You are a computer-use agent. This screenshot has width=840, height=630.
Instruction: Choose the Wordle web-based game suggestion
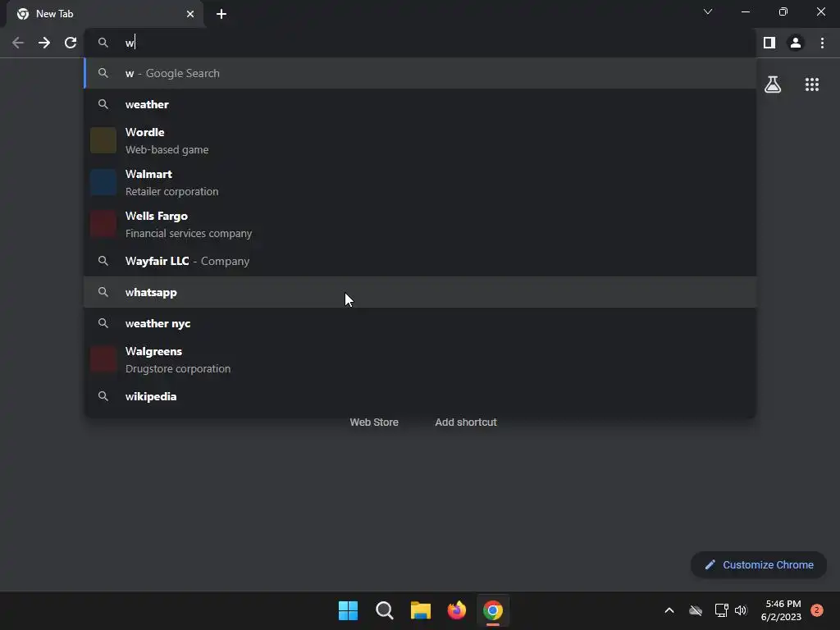point(420,140)
